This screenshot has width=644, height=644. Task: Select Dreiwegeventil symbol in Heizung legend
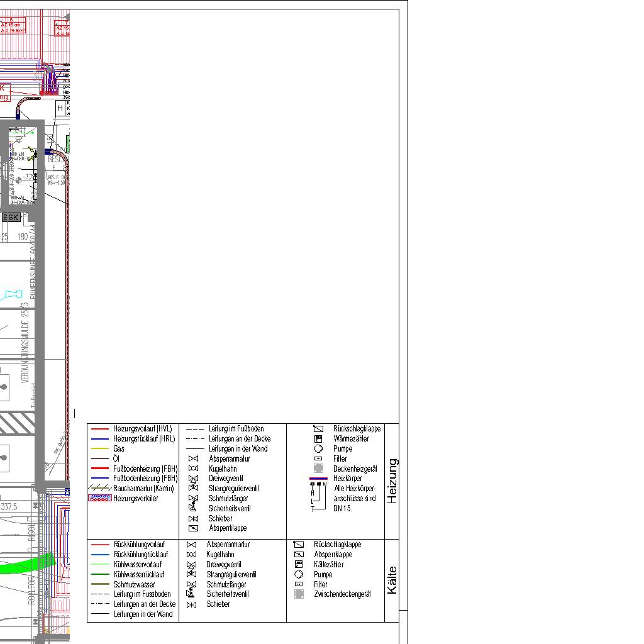(193, 479)
